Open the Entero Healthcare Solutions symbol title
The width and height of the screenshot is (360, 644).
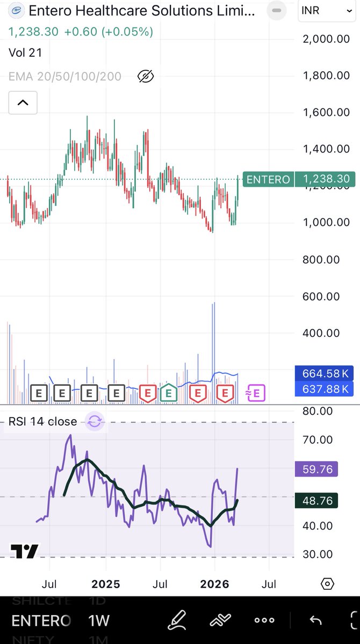pos(142,10)
